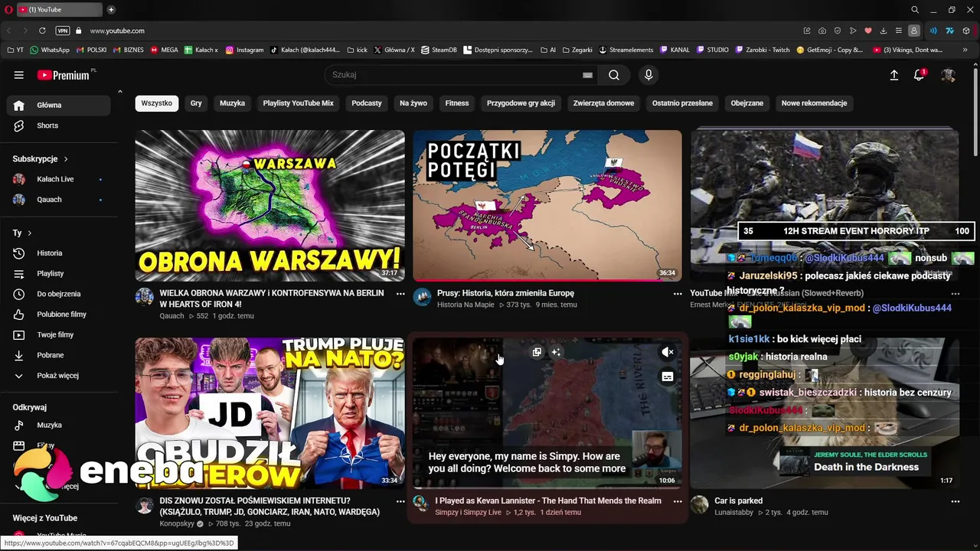Open options menu for Kevan Lannister video

pyautogui.click(x=678, y=501)
